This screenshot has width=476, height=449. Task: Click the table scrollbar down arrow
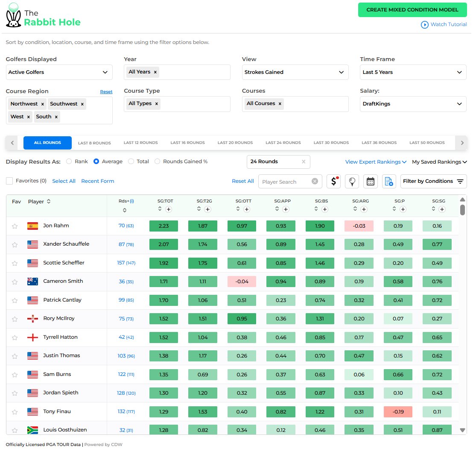(462, 430)
